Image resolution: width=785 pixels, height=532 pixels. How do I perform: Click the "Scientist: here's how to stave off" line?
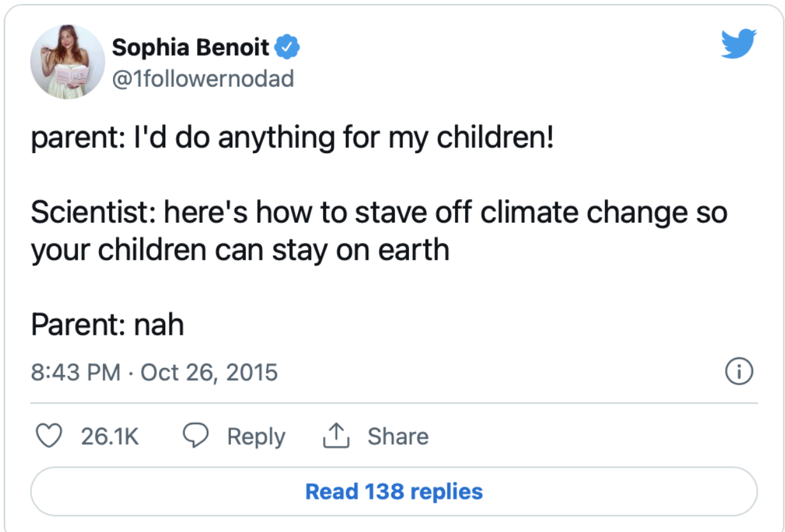(378, 212)
